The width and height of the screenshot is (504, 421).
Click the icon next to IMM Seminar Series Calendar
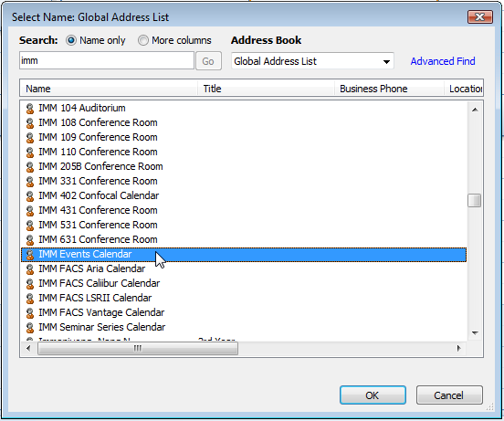coord(30,328)
